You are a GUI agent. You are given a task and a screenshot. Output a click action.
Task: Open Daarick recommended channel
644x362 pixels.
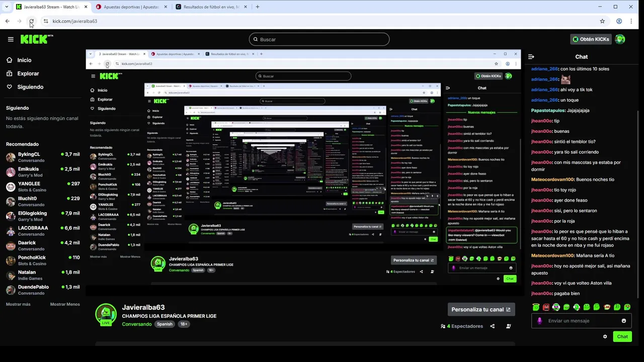coord(43,245)
